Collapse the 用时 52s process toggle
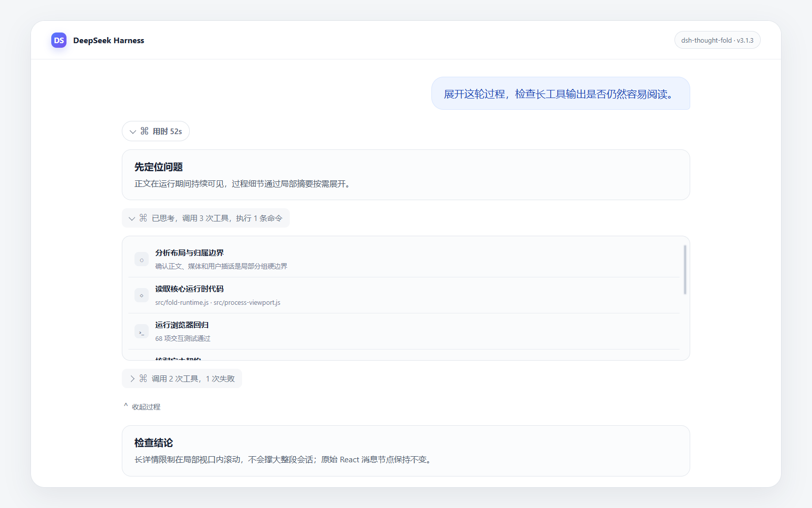This screenshot has height=508, width=812. coord(156,131)
